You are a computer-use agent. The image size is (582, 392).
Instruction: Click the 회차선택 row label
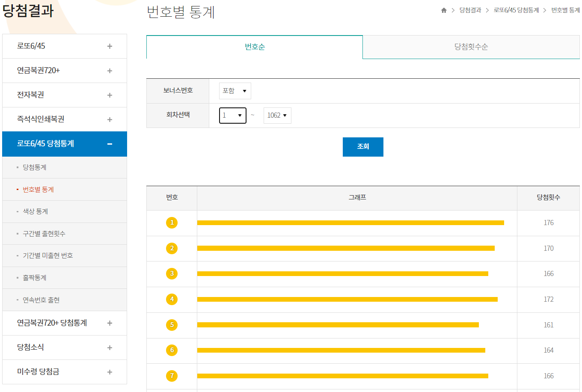click(178, 115)
